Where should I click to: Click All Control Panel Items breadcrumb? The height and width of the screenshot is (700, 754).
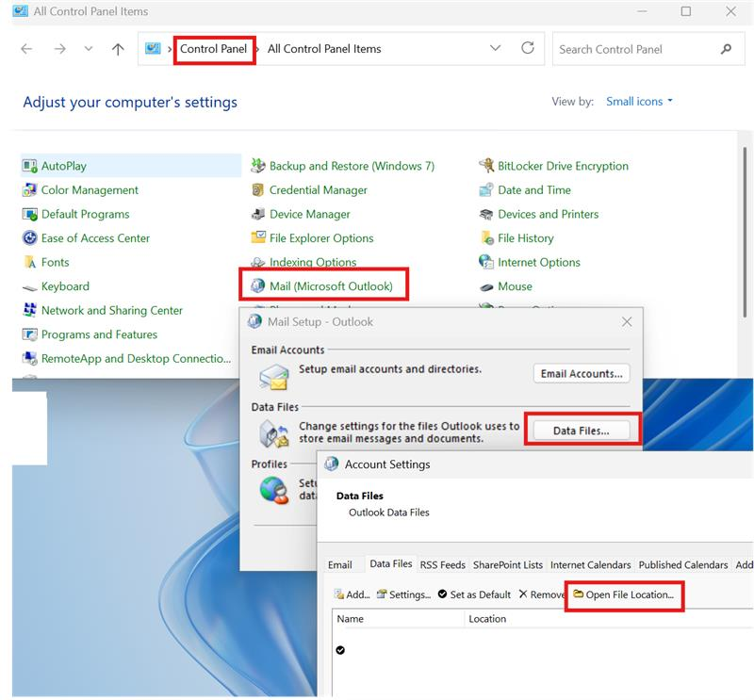(x=324, y=49)
